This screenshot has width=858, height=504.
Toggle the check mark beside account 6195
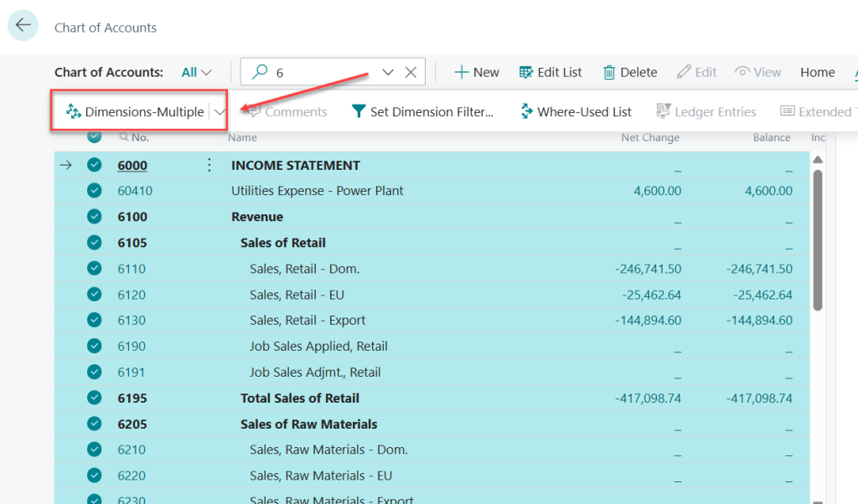(x=95, y=398)
